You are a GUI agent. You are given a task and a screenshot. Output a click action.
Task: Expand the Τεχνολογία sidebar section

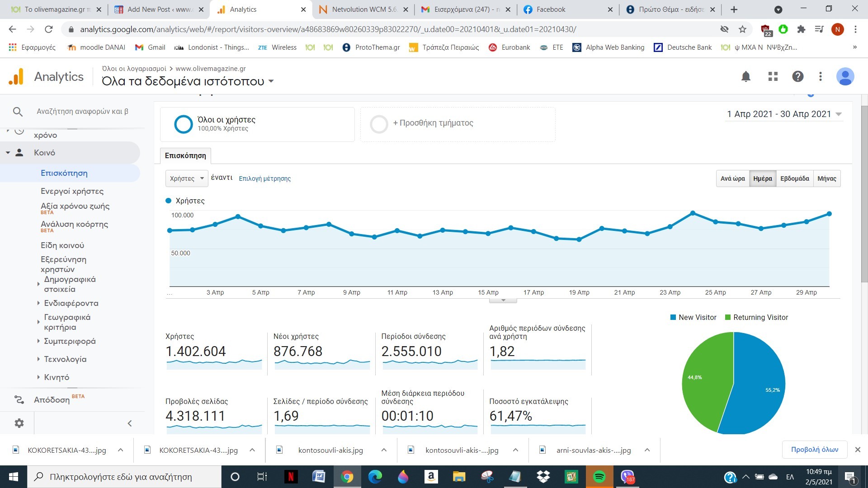tap(65, 359)
